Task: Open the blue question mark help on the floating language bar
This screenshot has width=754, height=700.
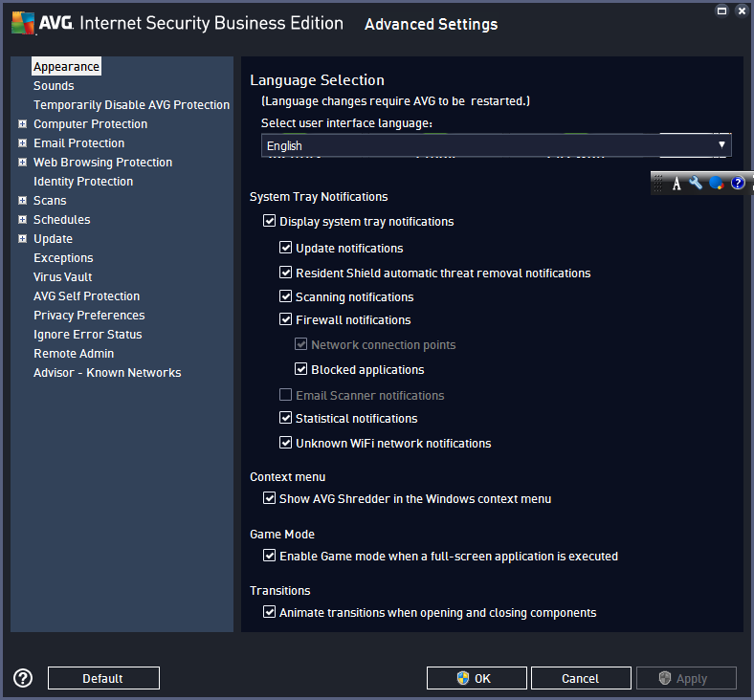Action: (x=738, y=183)
